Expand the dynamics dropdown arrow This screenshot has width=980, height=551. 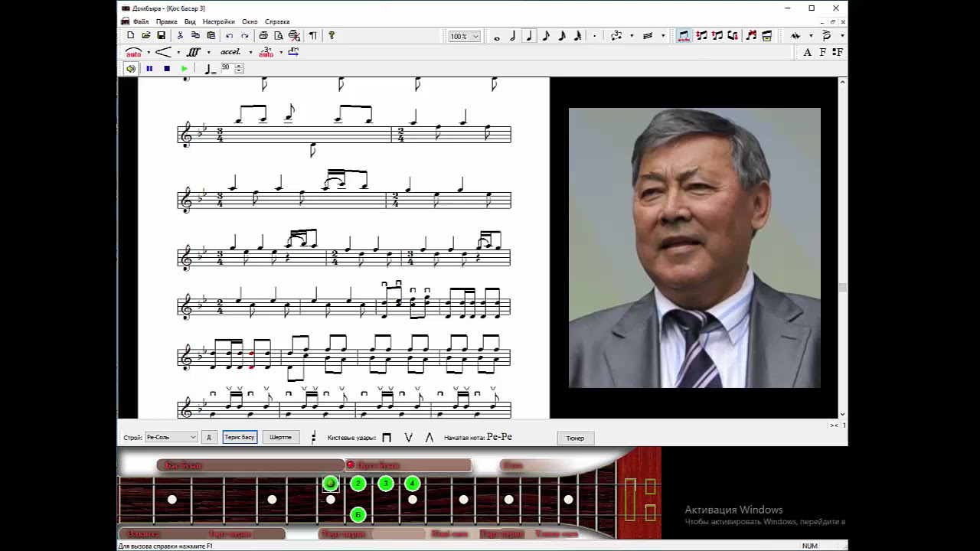[208, 53]
